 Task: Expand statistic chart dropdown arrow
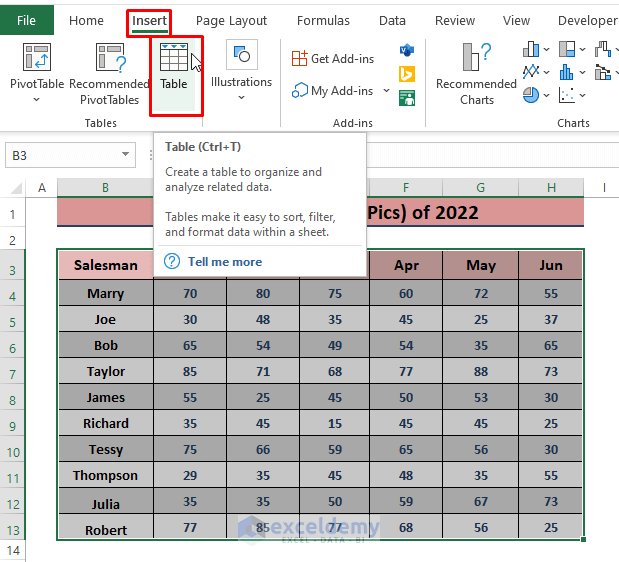(x=583, y=72)
